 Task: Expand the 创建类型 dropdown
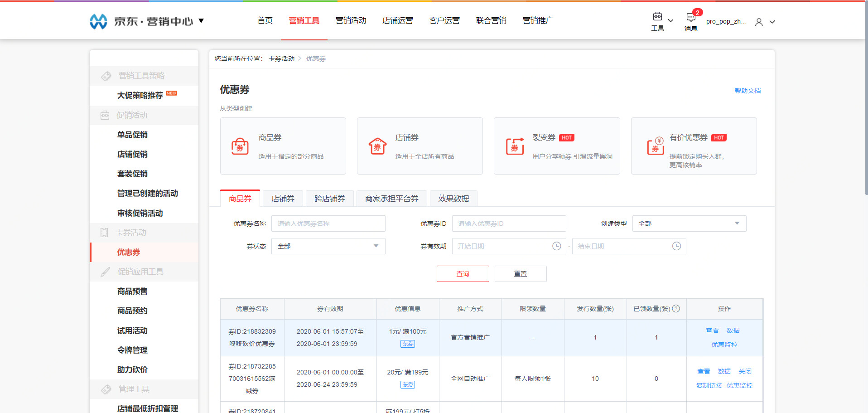click(x=737, y=224)
